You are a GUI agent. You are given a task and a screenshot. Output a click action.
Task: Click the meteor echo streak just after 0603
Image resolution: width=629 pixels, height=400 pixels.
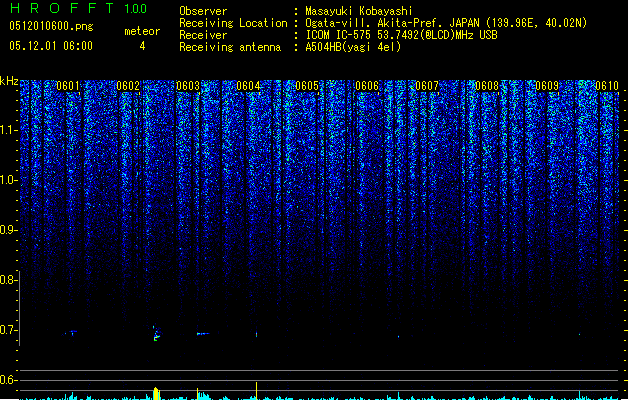click(x=203, y=333)
